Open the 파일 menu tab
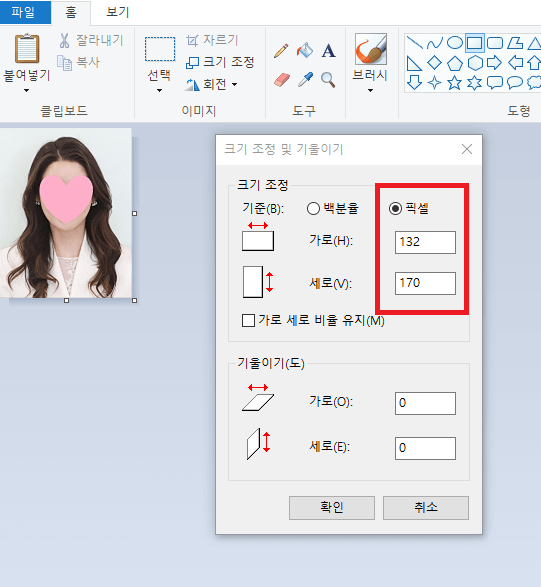Screen dimensions: 541x587 coord(24,12)
